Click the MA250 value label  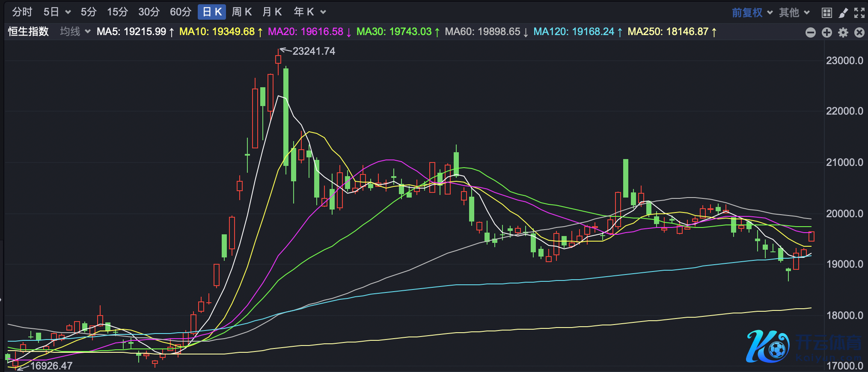click(x=668, y=32)
